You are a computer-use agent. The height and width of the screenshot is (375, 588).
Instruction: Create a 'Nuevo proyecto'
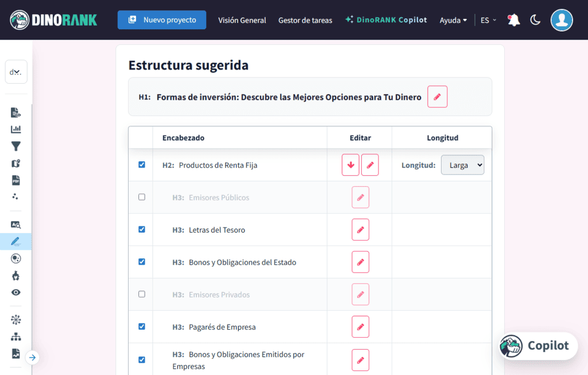pyautogui.click(x=161, y=19)
